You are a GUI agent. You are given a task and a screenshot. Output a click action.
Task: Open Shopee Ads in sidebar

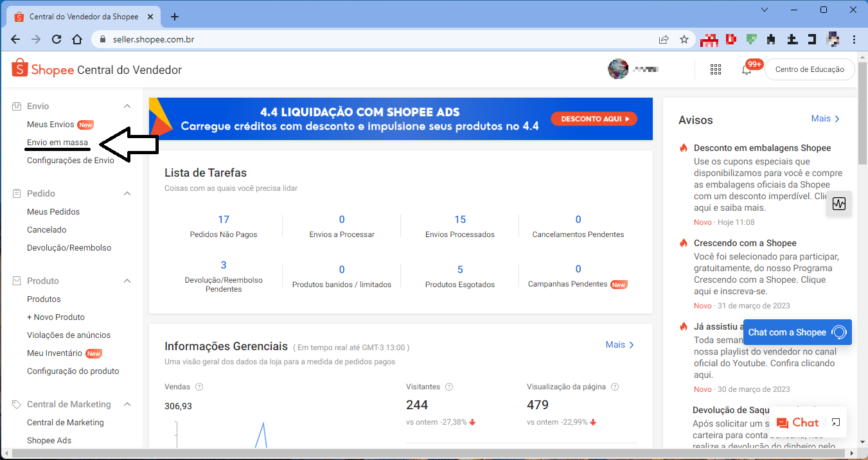click(49, 440)
